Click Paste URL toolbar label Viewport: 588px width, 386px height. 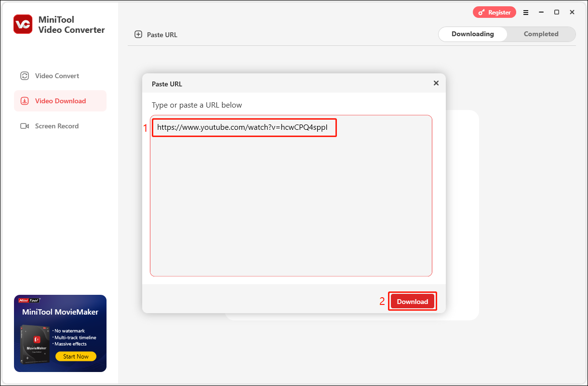[162, 35]
